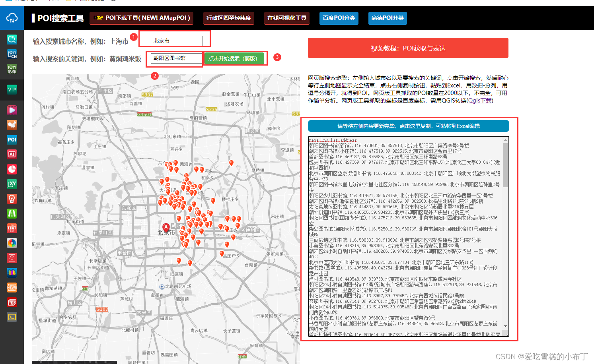
Task: Open the 在线可视化工具 tab
Action: click(x=287, y=18)
